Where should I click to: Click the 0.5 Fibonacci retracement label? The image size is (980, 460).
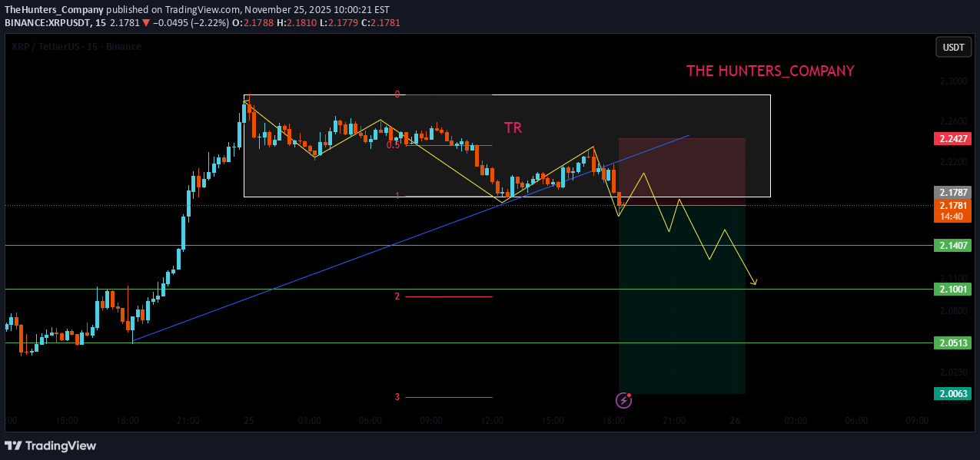click(392, 144)
